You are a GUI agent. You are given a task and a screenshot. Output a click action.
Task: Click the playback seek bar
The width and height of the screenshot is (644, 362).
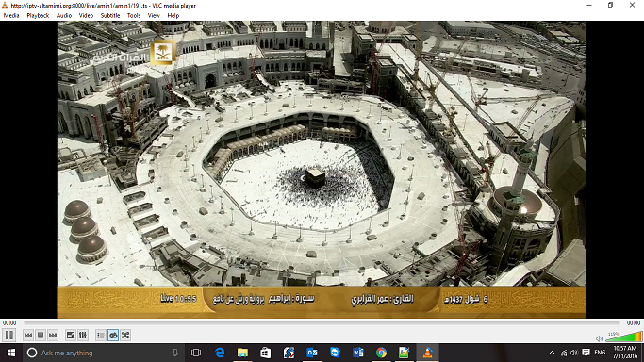(322, 323)
